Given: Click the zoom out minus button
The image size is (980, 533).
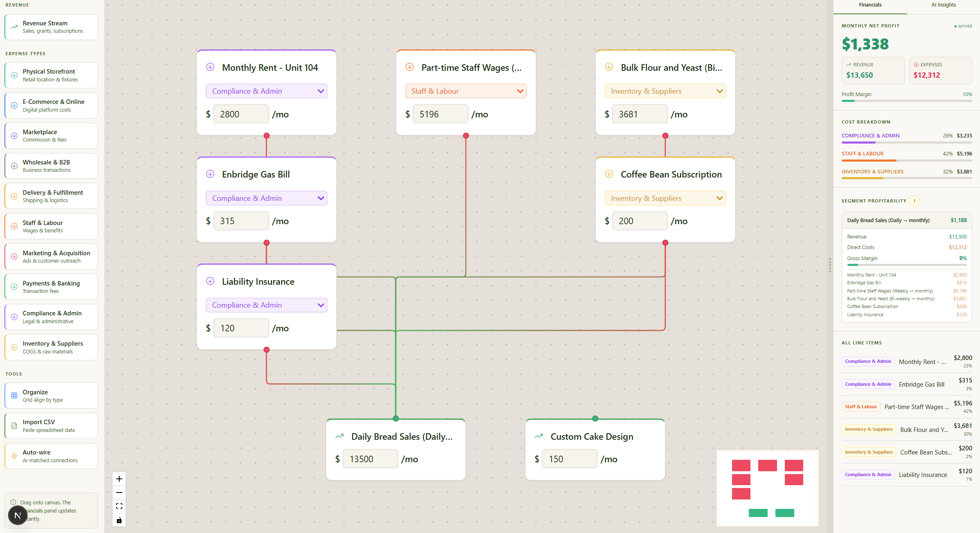Looking at the screenshot, I should [119, 493].
